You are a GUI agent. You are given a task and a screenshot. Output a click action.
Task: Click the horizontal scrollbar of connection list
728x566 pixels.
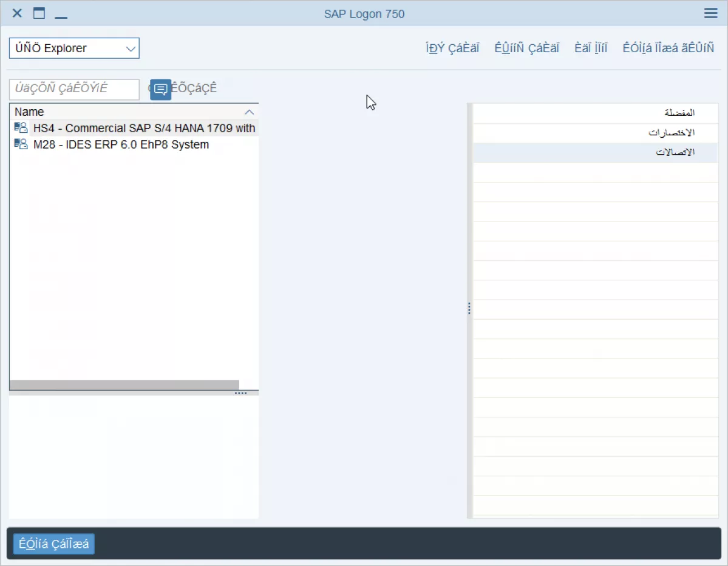pos(124,385)
